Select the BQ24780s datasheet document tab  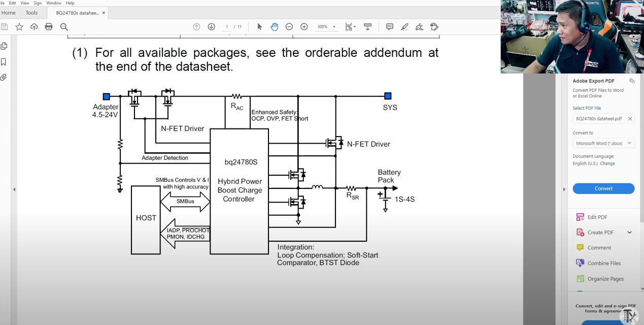point(78,13)
